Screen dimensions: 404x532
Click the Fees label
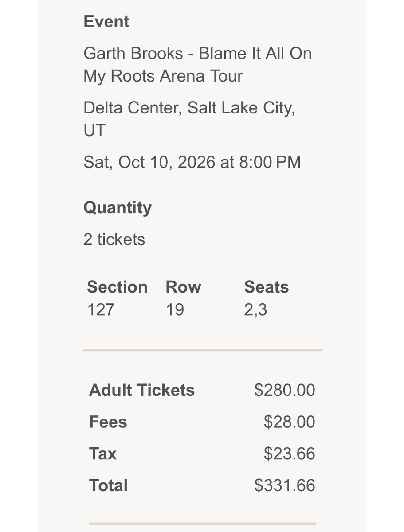[x=108, y=422]
